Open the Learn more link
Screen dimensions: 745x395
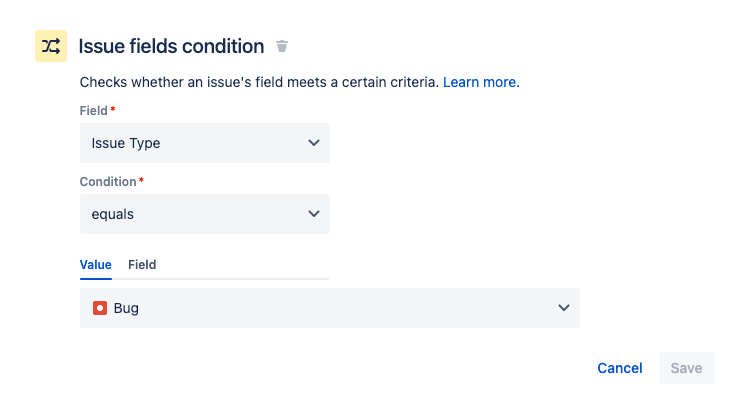point(481,82)
